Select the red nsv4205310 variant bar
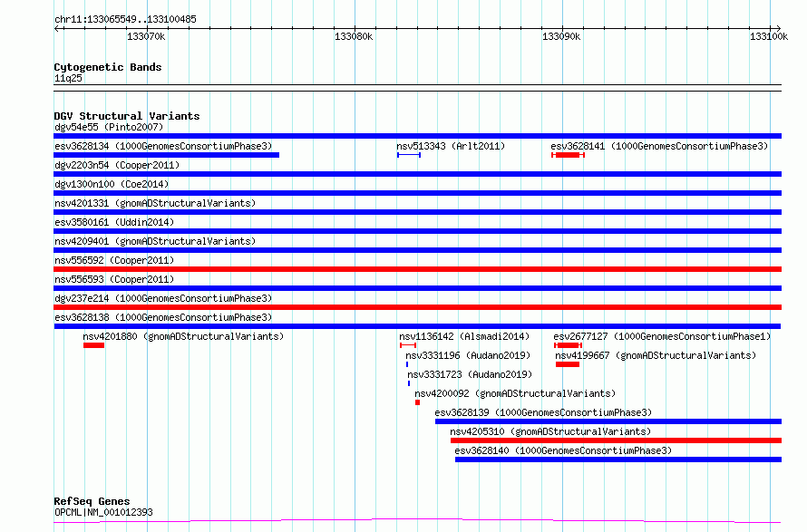 point(616,440)
